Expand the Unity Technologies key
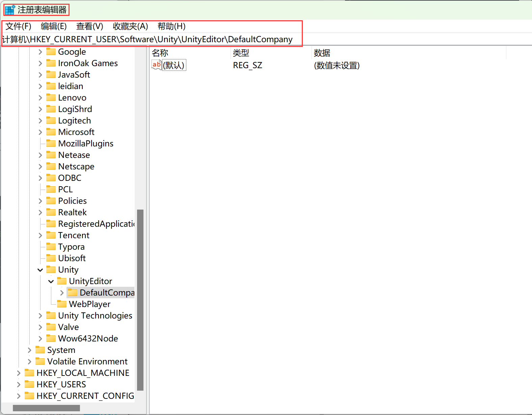The width and height of the screenshot is (532, 415). tap(40, 315)
